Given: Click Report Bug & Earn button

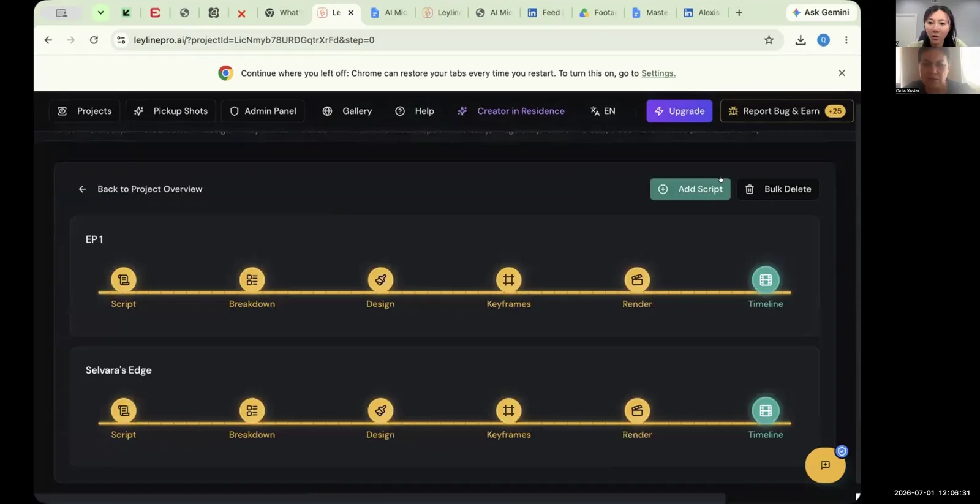Looking at the screenshot, I should point(786,111).
